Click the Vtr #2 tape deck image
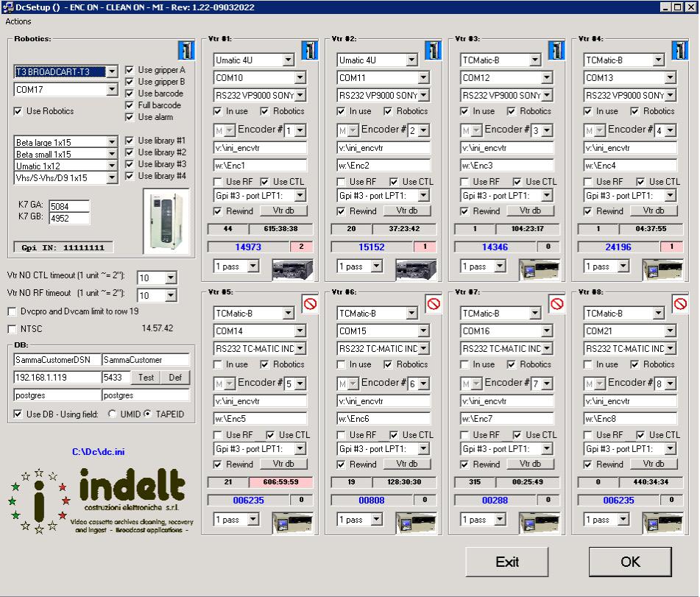The width and height of the screenshot is (700, 597). point(416,269)
